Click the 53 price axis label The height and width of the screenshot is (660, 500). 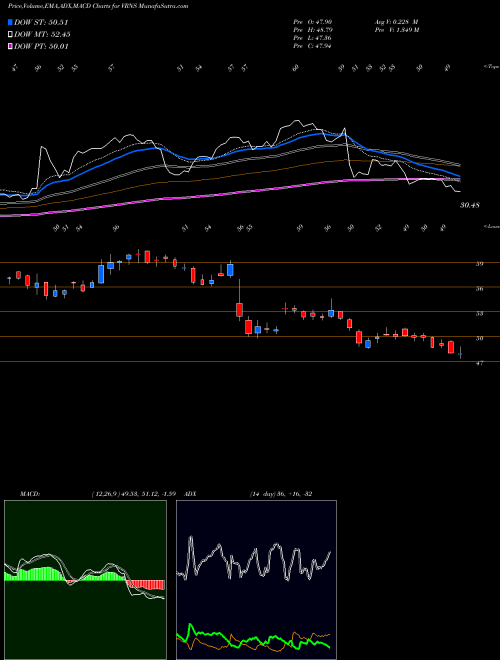tap(480, 314)
